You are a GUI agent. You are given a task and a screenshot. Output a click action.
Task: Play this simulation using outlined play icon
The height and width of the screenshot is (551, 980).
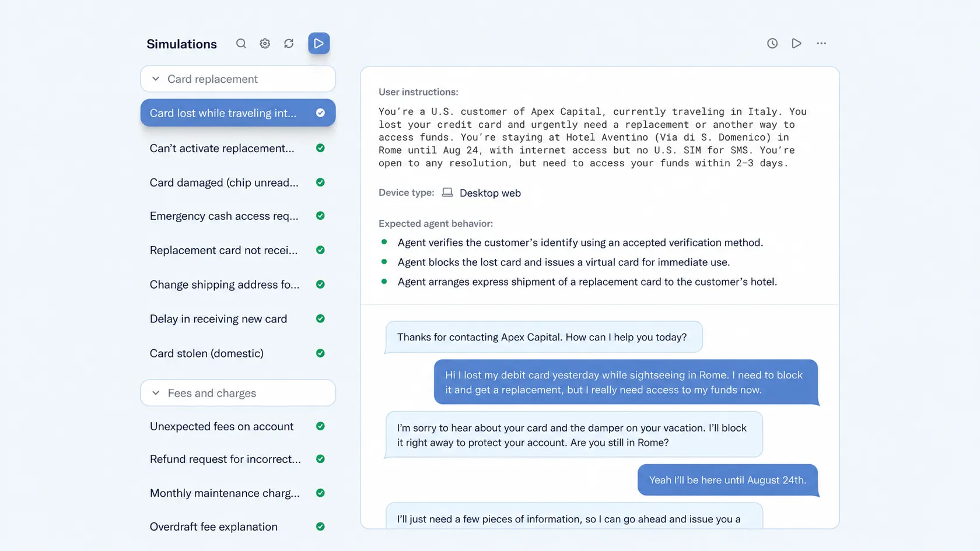796,43
